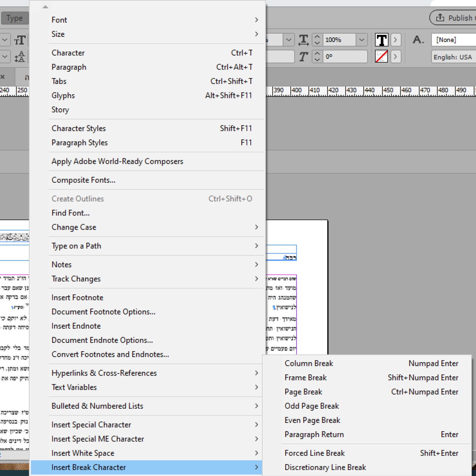Image resolution: width=476 pixels, height=476 pixels.
Task: Click the horizontal scale T icon
Action: (303, 40)
